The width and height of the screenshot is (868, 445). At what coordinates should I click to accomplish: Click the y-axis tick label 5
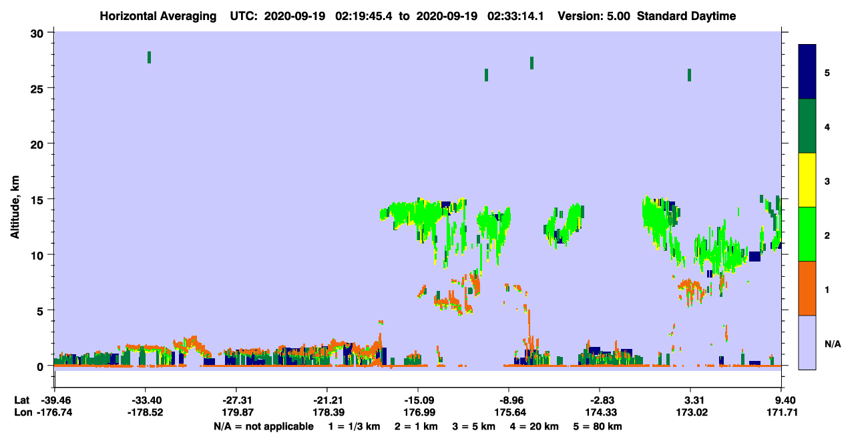[x=41, y=310]
